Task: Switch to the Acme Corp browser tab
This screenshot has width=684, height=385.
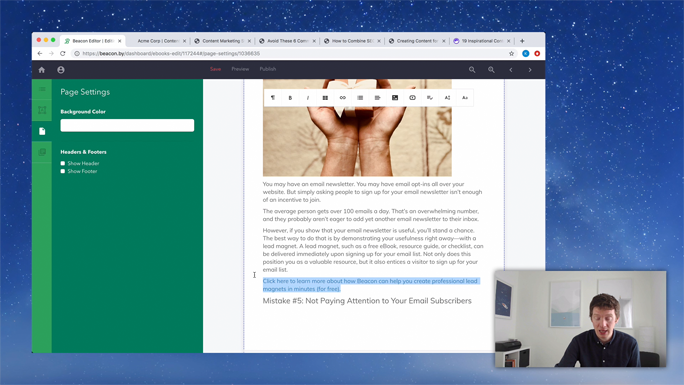Action: click(158, 41)
